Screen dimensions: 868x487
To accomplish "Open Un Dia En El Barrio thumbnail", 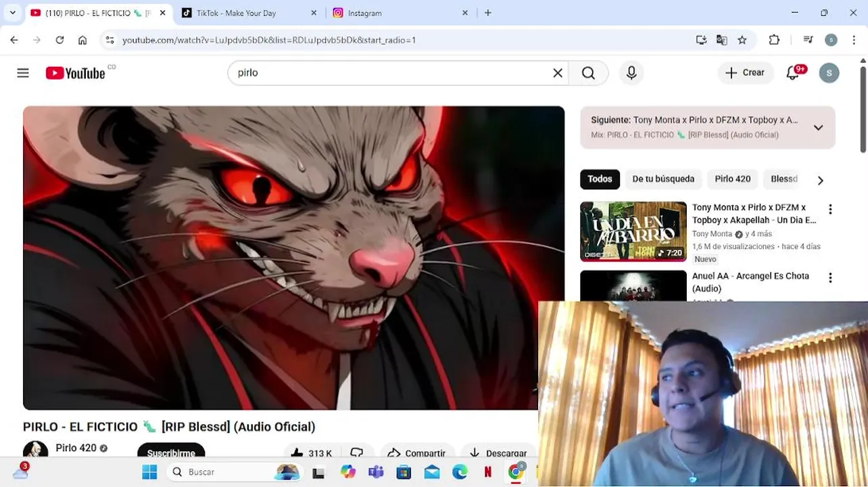I will point(633,231).
